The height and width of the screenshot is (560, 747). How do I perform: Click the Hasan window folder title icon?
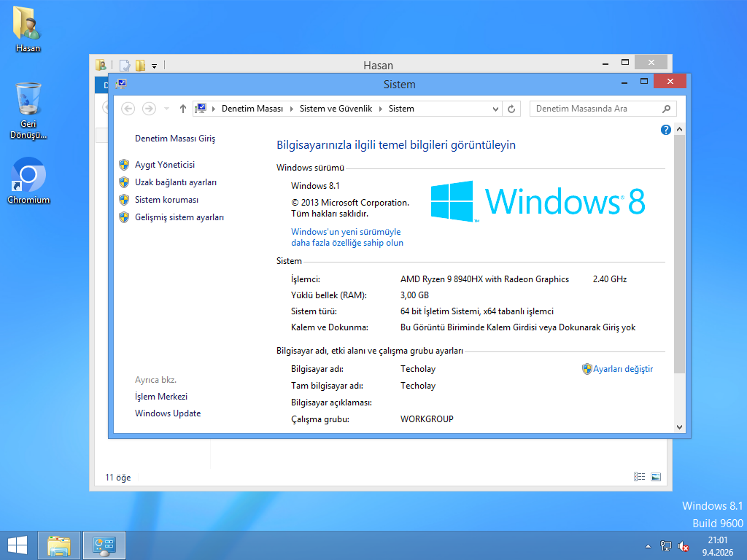coord(101,65)
